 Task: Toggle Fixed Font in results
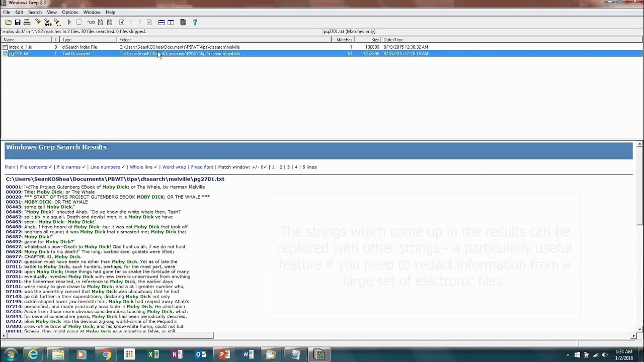[x=202, y=167]
